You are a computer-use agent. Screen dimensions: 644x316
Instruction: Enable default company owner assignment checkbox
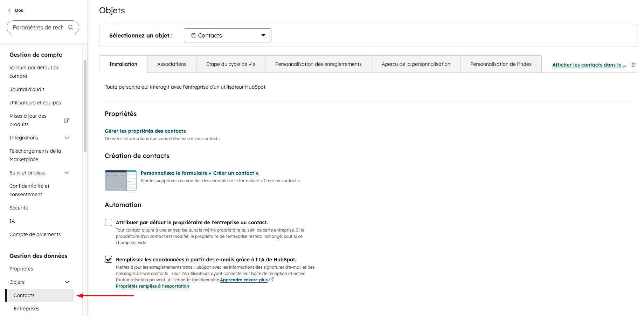pyautogui.click(x=109, y=222)
